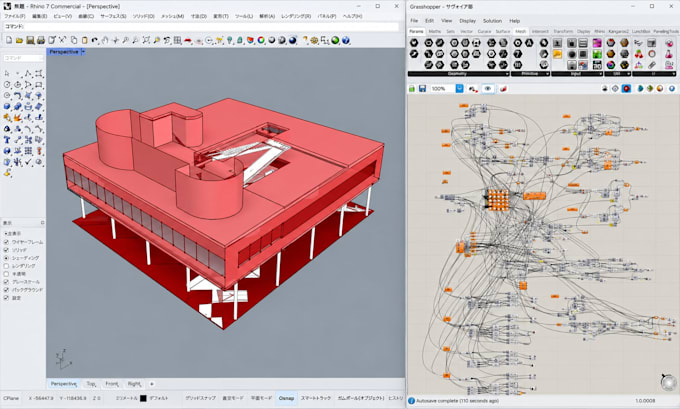Viewport: 680px width, 409px height.
Task: Switch to the Mesh tab in Grasshopper
Action: coord(520,31)
